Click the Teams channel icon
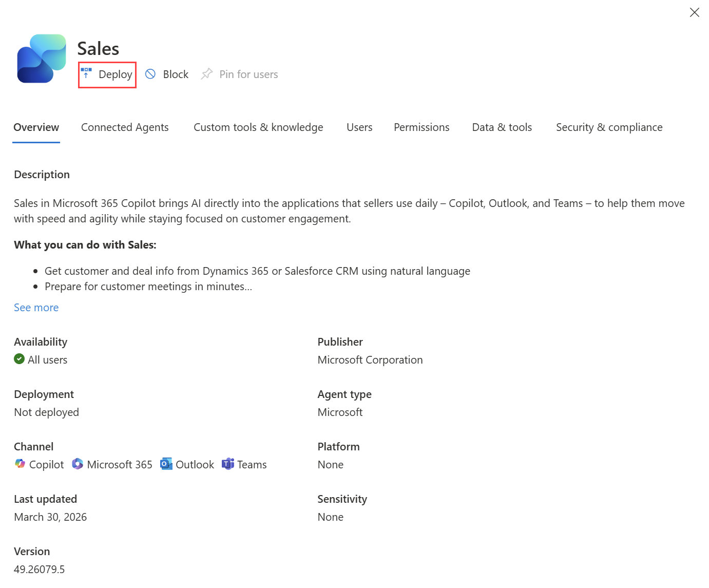709x588 pixels. pos(228,464)
